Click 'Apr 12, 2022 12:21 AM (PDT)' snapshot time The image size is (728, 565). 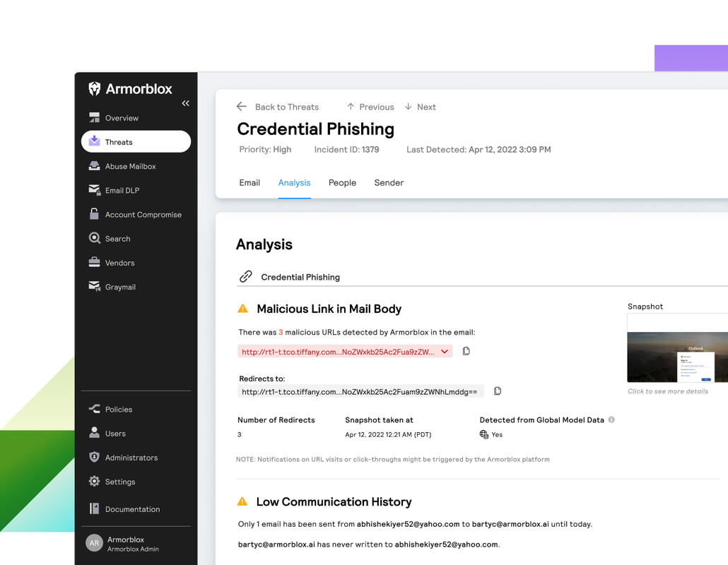click(388, 434)
